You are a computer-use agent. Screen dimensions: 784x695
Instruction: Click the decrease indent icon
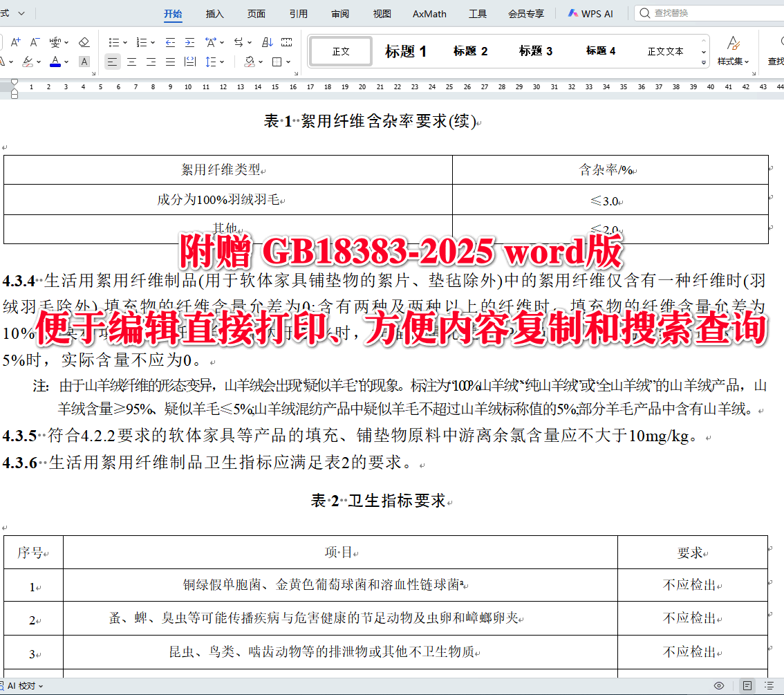[170, 44]
